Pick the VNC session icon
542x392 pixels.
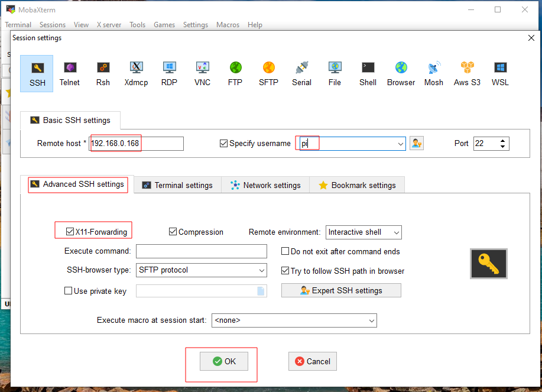coord(202,74)
